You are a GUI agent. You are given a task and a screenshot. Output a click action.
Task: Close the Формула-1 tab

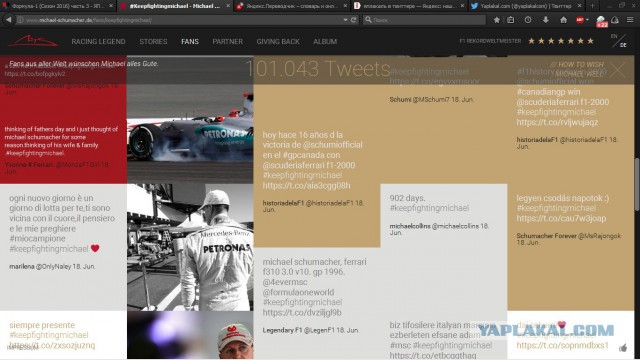click(x=111, y=6)
